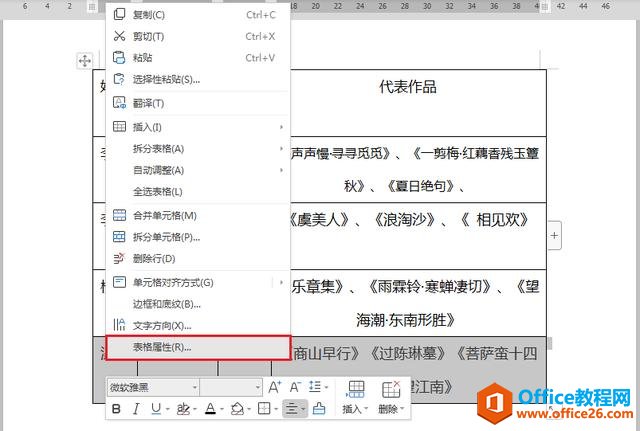Open 选择性粘贴(S)... paste special
The height and width of the screenshot is (431, 640).
(x=198, y=80)
